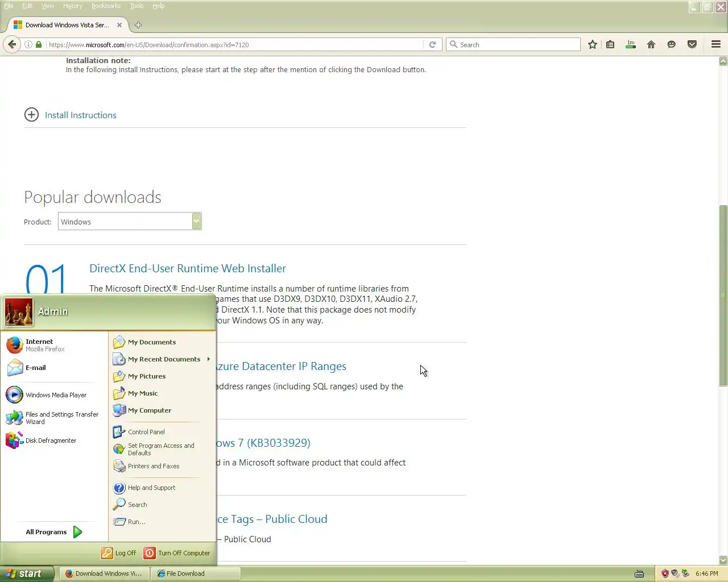
Task: Expand Install Instructions section
Action: tap(71, 115)
